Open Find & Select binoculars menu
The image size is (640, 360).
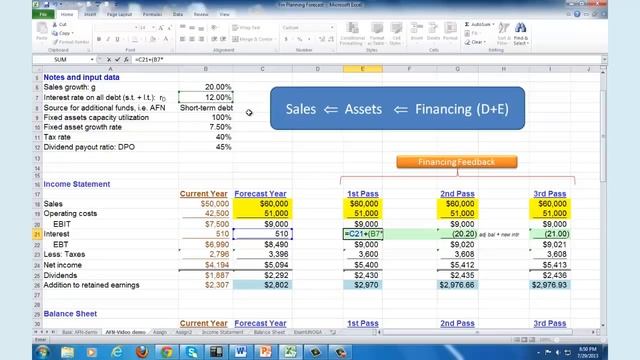click(x=521, y=33)
